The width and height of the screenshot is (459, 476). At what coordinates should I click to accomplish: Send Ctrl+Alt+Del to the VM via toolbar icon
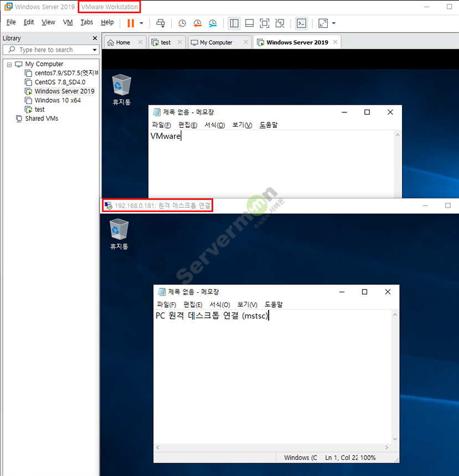[161, 23]
